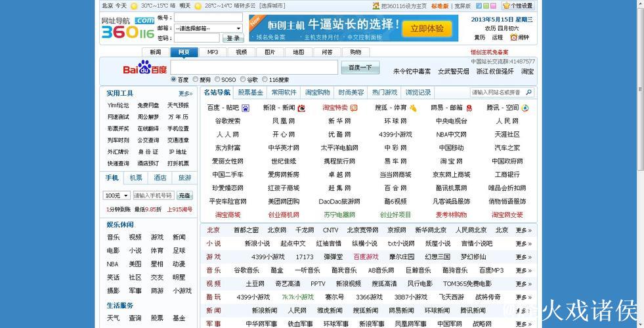
Task: Click the 登录 login button
Action: coord(234,38)
